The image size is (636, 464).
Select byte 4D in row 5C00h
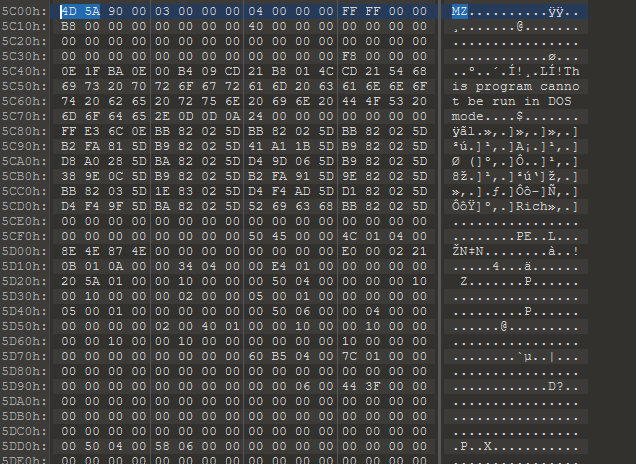[x=69, y=11]
